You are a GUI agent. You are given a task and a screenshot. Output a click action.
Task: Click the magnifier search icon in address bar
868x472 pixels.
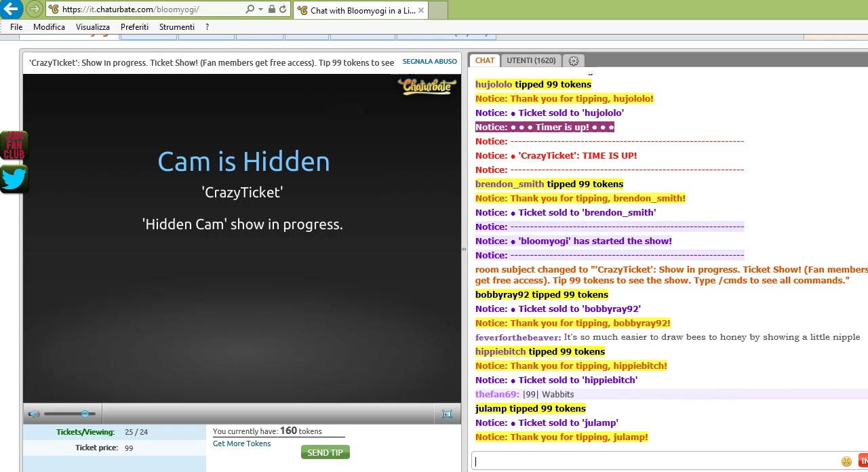(x=250, y=9)
